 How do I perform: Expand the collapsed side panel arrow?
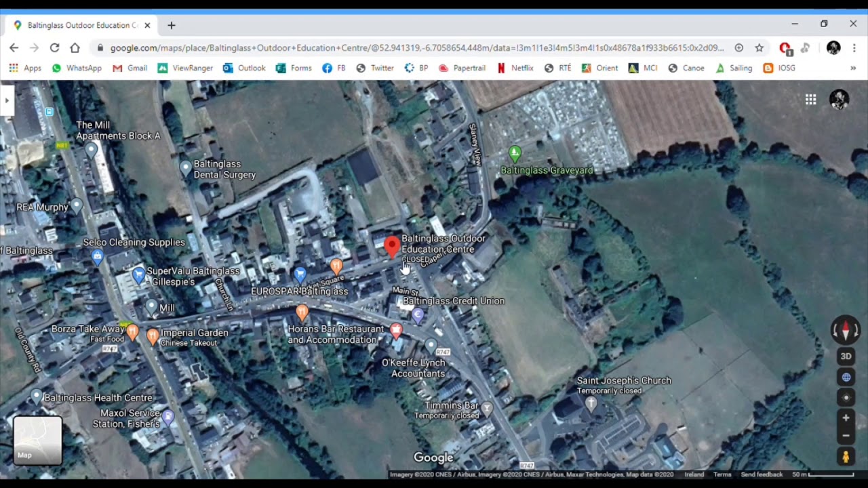6,100
